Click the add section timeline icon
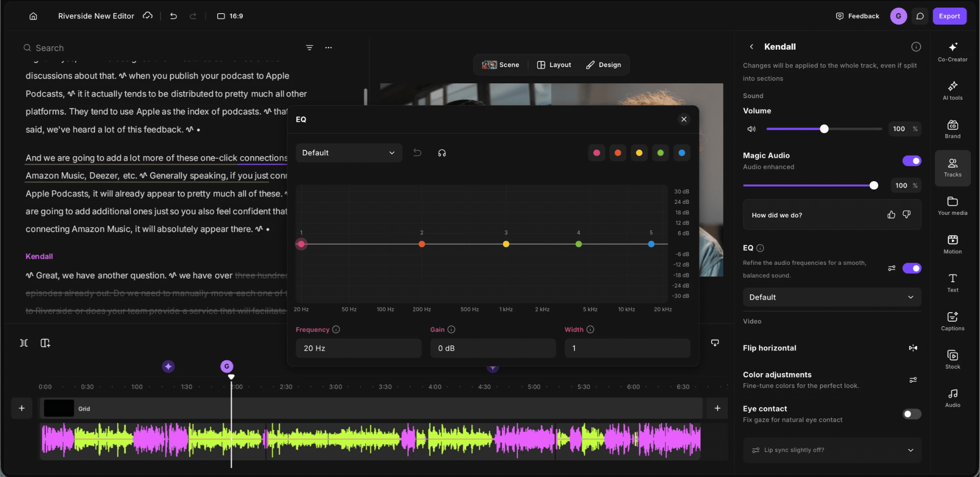This screenshot has height=477, width=980. tap(45, 343)
